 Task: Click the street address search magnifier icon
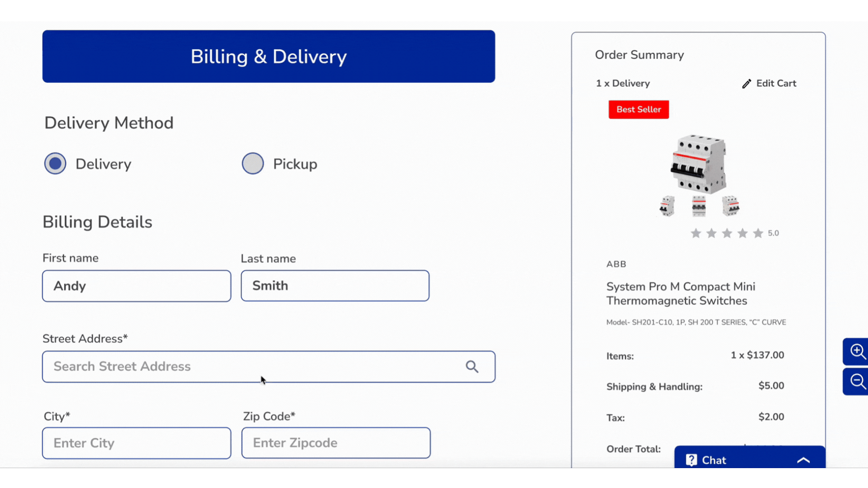coord(472,366)
